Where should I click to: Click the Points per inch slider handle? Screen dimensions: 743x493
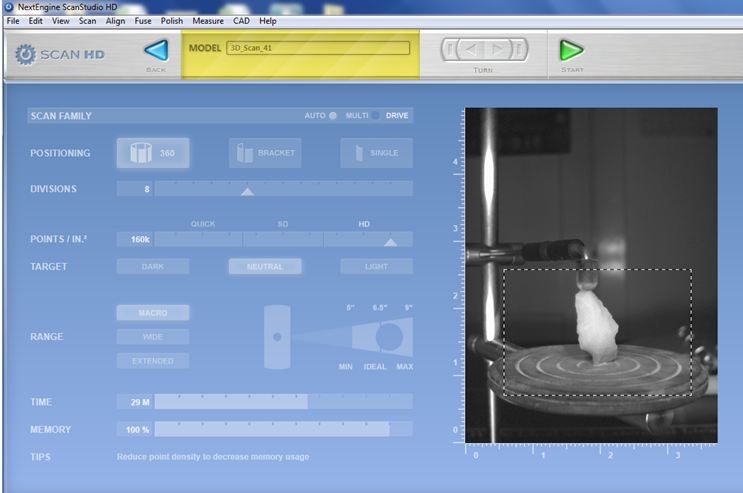tap(390, 242)
